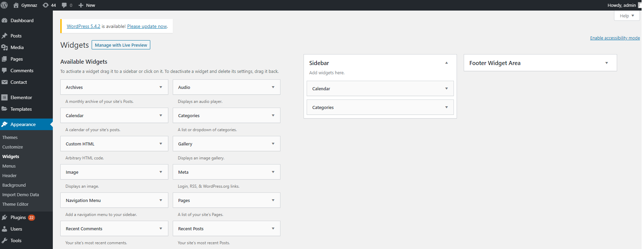Screen dimensions: 644x249
Task: Open the Customize submenu item
Action: click(13, 147)
